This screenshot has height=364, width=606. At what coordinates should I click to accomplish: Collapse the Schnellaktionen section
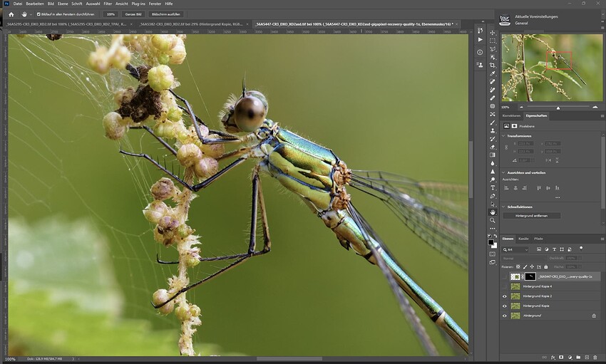point(503,207)
